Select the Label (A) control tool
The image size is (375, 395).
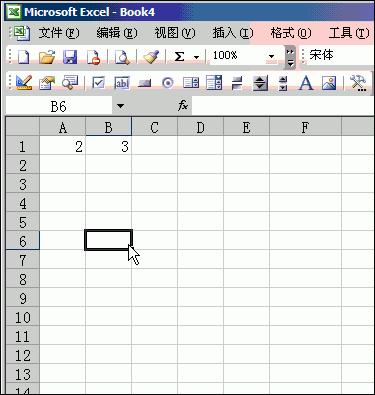[x=306, y=83]
